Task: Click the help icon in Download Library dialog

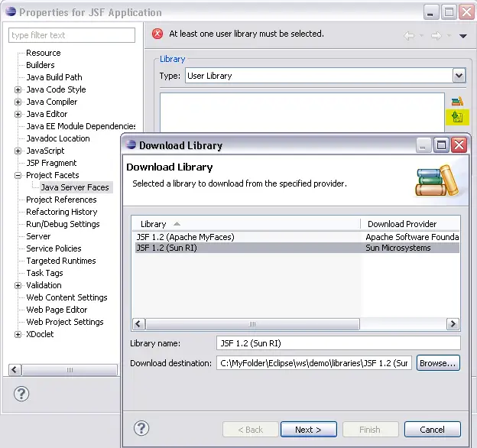Action: click(141, 428)
